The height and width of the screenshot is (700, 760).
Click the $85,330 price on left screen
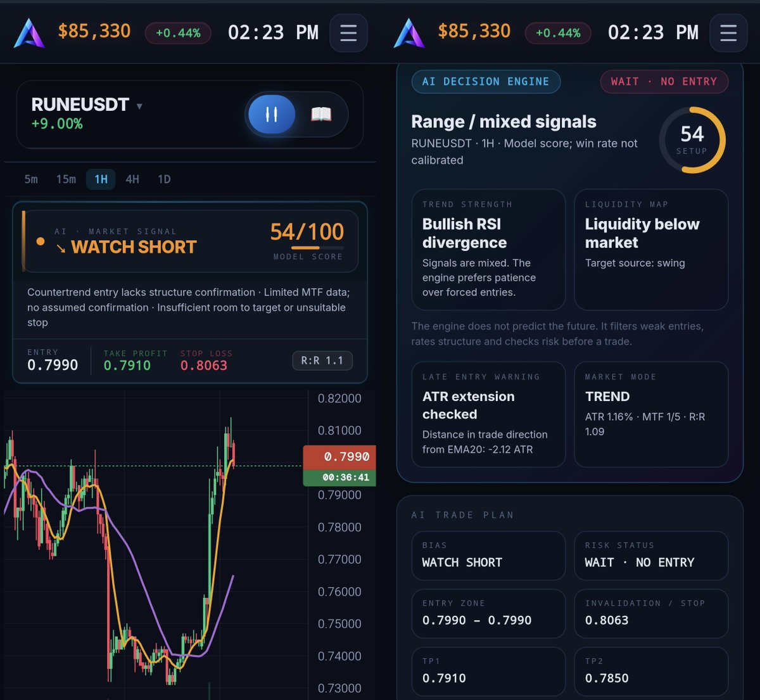pos(94,31)
